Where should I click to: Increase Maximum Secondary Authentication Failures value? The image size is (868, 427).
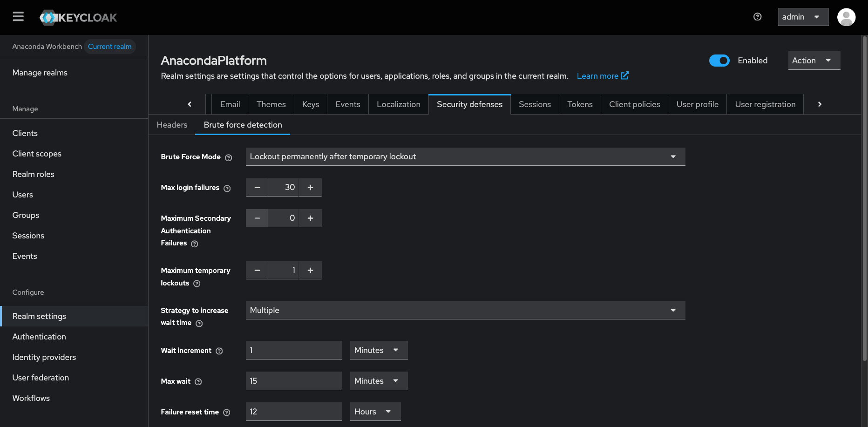point(310,218)
